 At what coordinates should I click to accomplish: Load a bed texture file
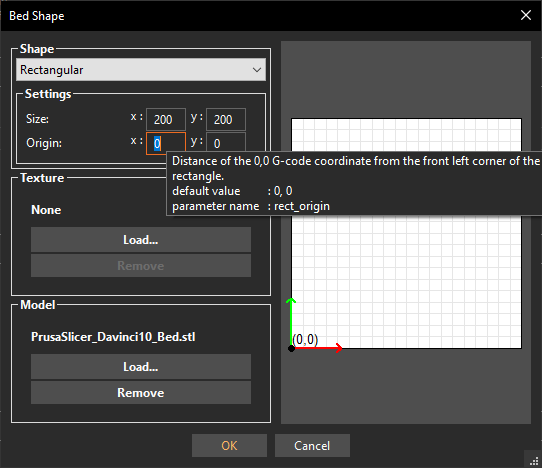[141, 240]
